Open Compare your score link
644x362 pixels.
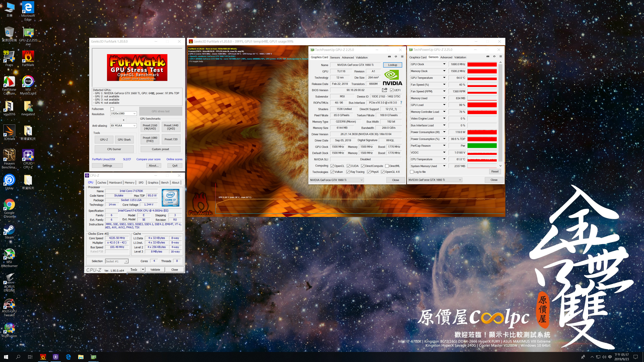(148, 159)
